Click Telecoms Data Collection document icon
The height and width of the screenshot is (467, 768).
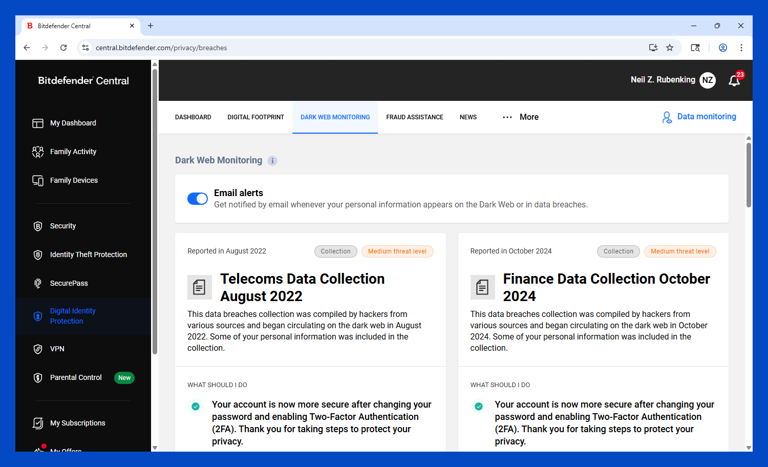point(199,287)
